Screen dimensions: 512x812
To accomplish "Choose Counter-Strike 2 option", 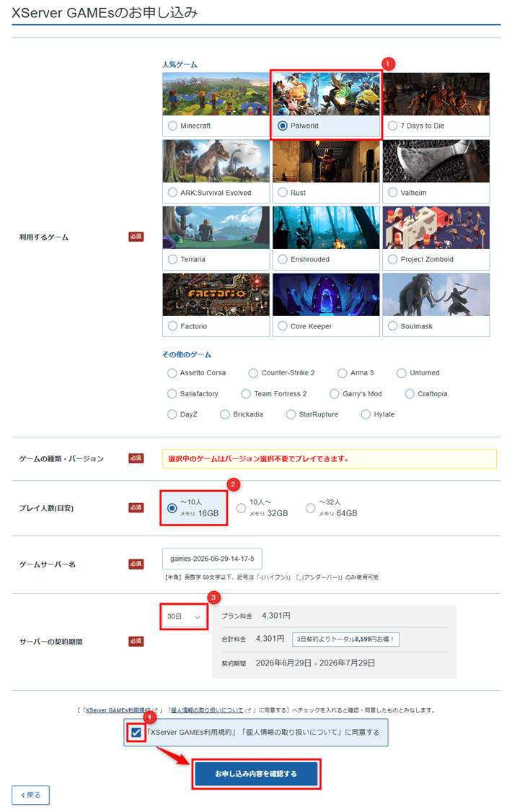I will [x=253, y=373].
